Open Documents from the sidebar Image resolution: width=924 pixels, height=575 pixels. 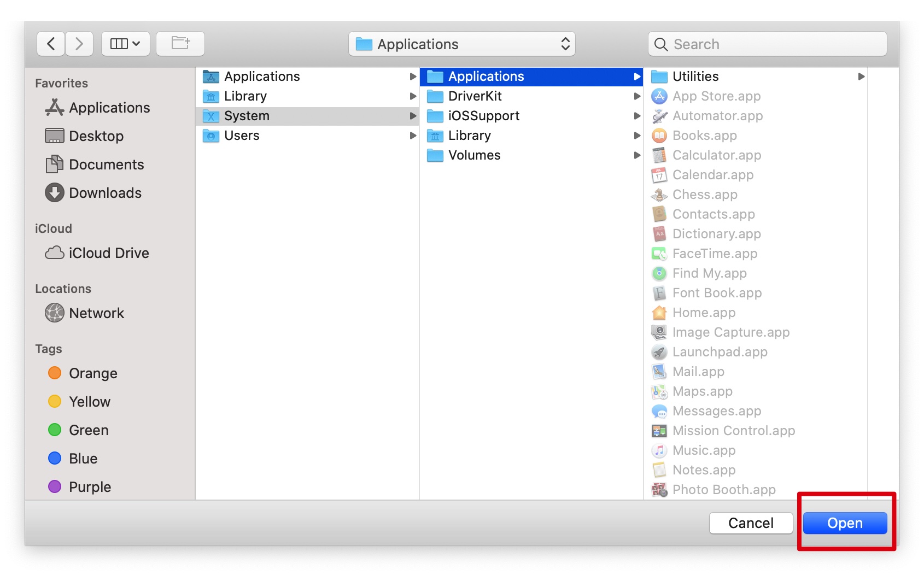click(x=95, y=165)
